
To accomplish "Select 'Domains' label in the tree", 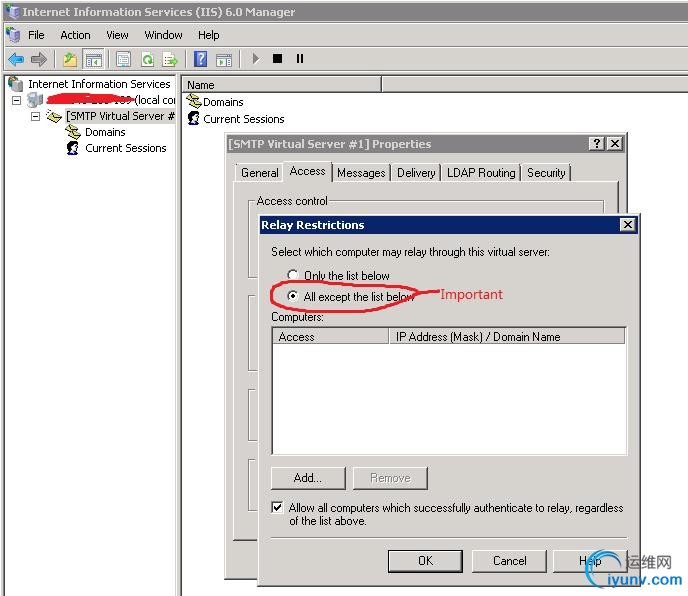I will tap(105, 132).
